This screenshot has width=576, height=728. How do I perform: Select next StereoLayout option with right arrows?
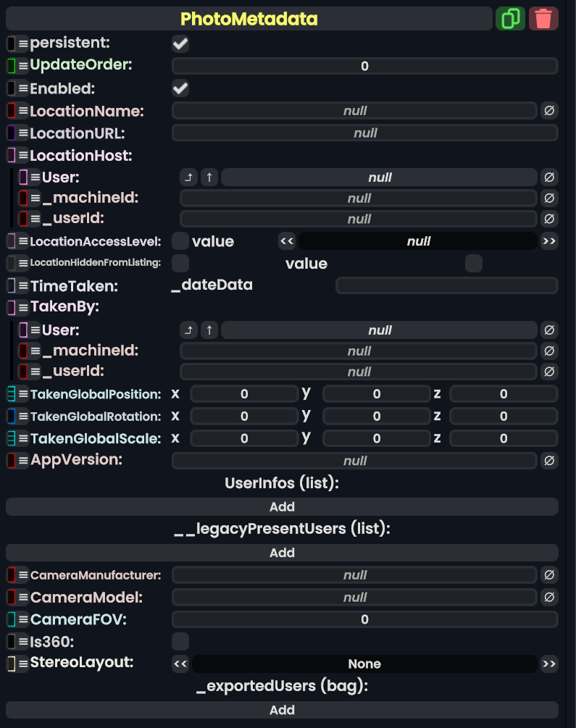[549, 664]
